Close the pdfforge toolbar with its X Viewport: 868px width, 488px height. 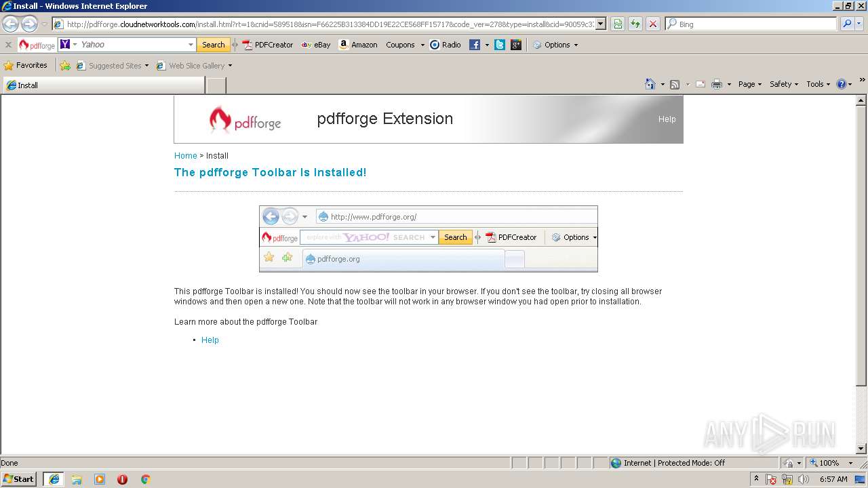(x=8, y=45)
